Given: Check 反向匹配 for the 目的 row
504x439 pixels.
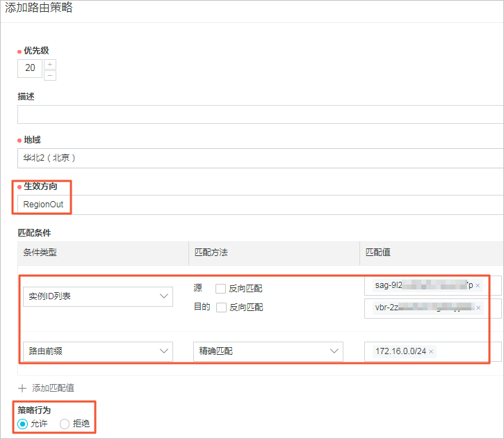Looking at the screenshot, I should pos(221,308).
